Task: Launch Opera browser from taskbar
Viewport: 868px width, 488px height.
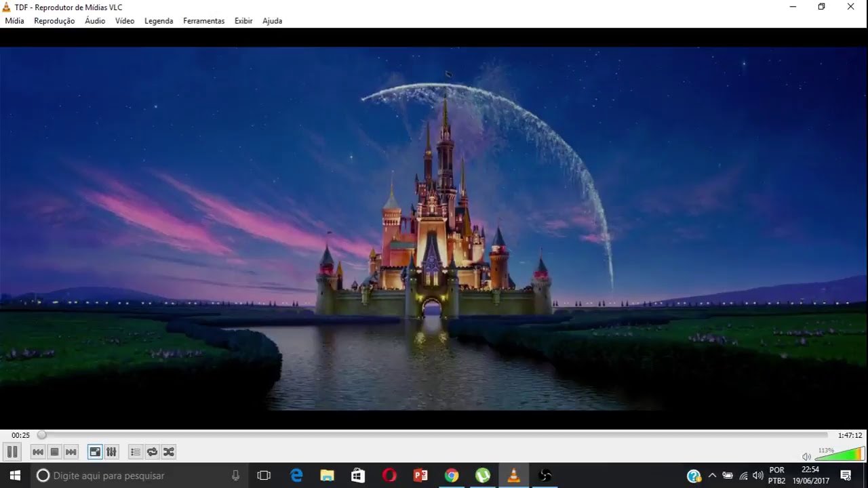Action: (389, 475)
